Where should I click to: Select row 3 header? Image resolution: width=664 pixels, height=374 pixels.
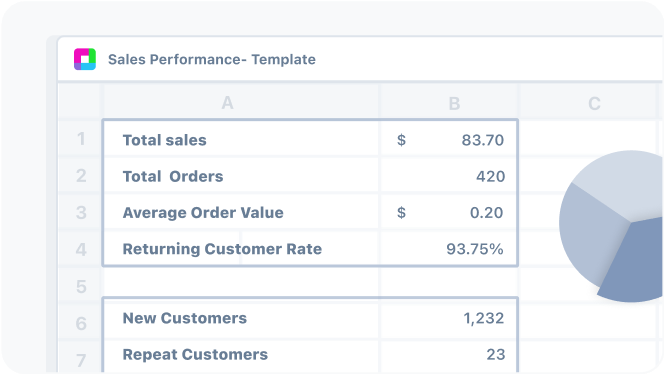80,212
